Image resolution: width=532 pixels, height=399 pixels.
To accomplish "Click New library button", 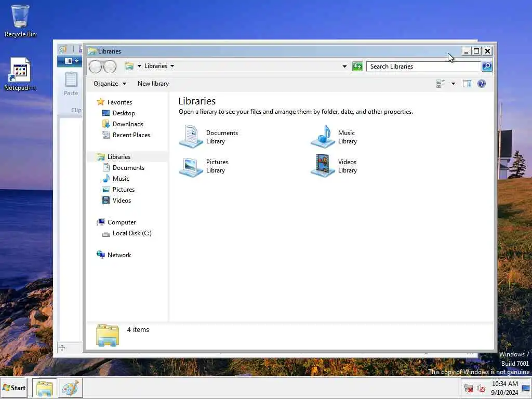I will click(153, 84).
